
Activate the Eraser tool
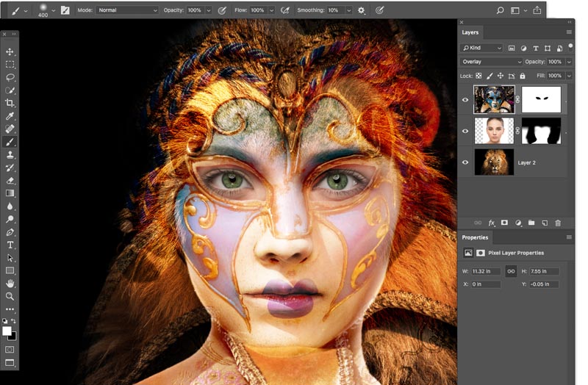tap(10, 180)
